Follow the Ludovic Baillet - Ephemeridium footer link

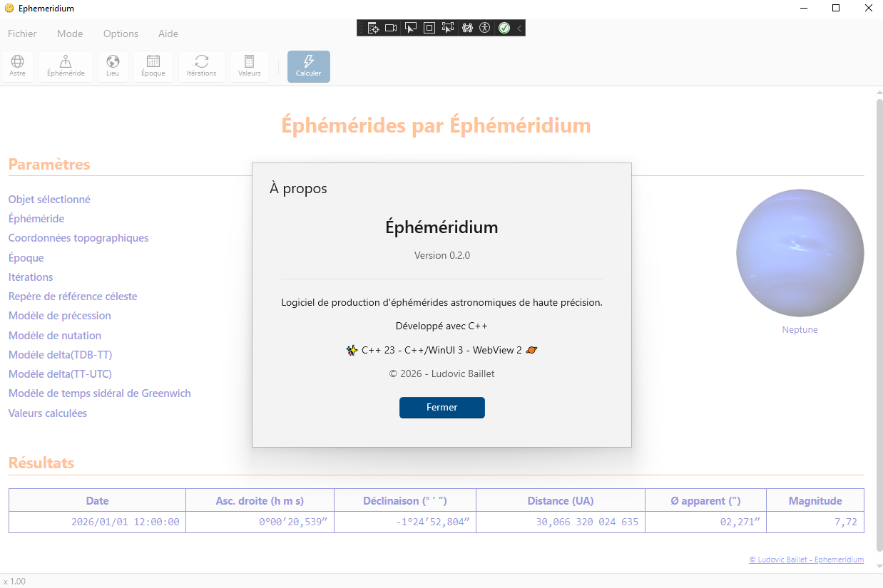tap(806, 559)
